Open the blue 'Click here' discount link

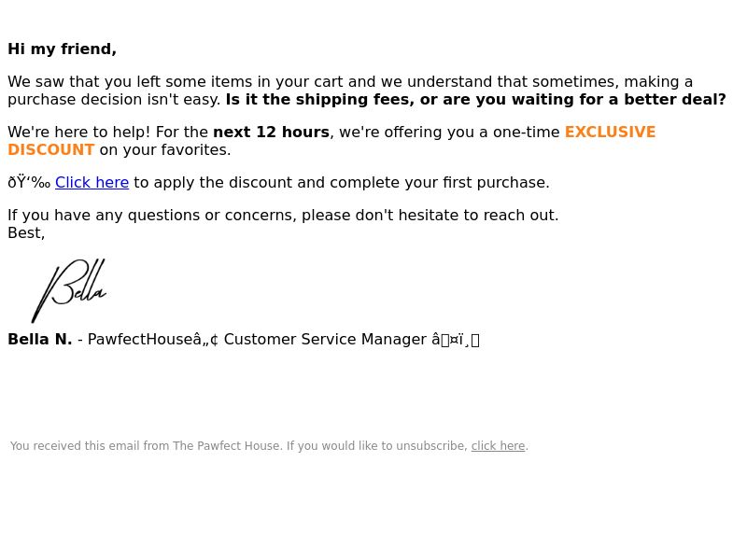pyautogui.click(x=92, y=183)
